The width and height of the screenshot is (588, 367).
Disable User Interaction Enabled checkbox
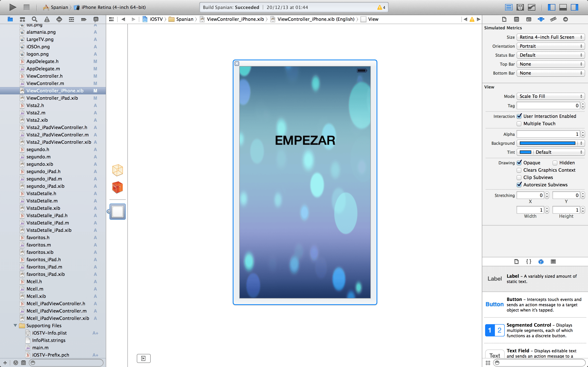(519, 116)
